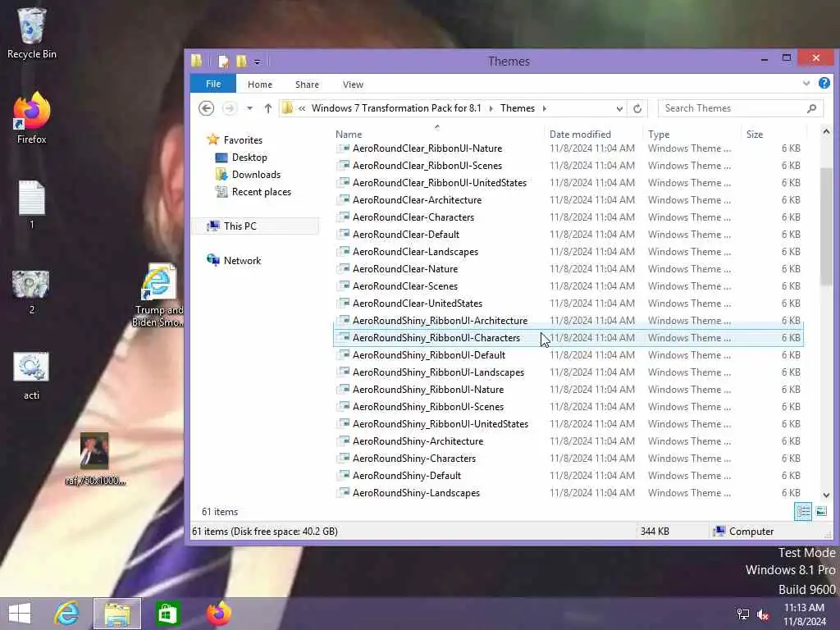Sort by the Type column header
This screenshot has width=840, height=630.
click(659, 135)
